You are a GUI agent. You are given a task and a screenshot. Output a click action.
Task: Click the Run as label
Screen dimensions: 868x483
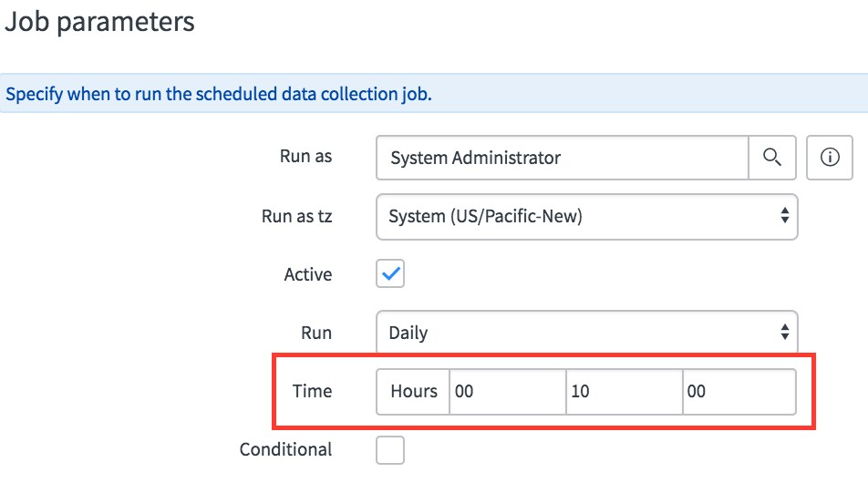(305, 157)
